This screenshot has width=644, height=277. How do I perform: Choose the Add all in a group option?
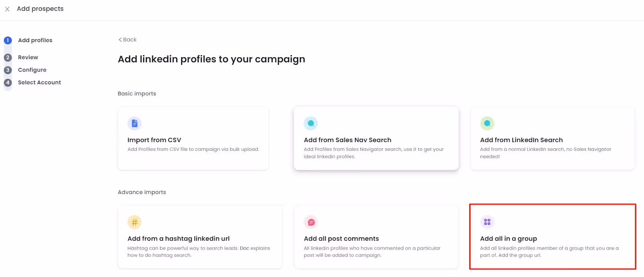click(552, 237)
